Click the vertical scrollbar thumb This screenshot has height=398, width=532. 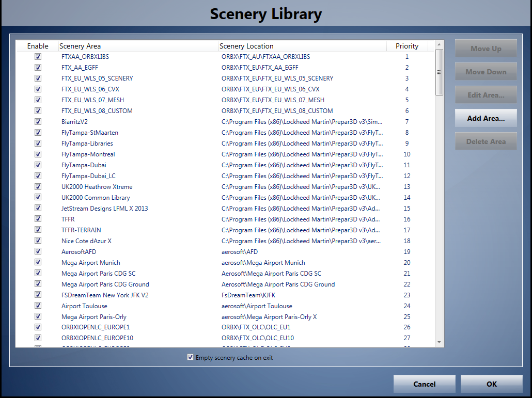[x=439, y=72]
